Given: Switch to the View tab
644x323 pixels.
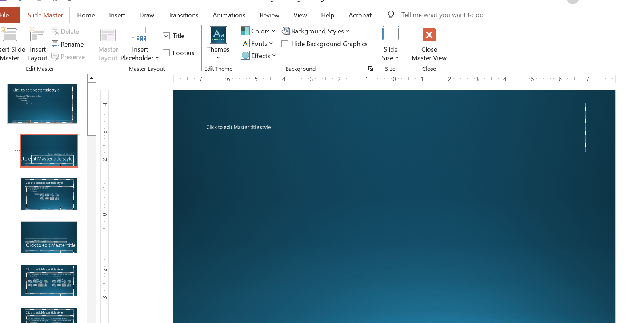Looking at the screenshot, I should click(x=300, y=15).
